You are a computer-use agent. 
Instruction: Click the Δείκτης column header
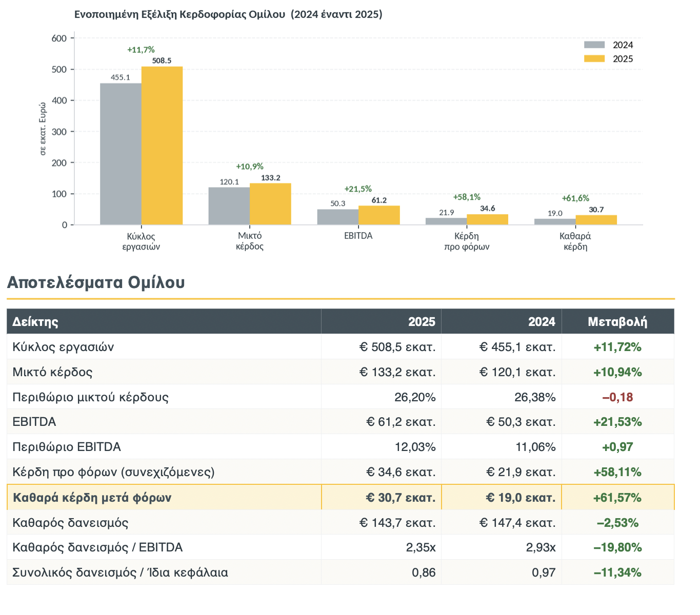(35, 322)
